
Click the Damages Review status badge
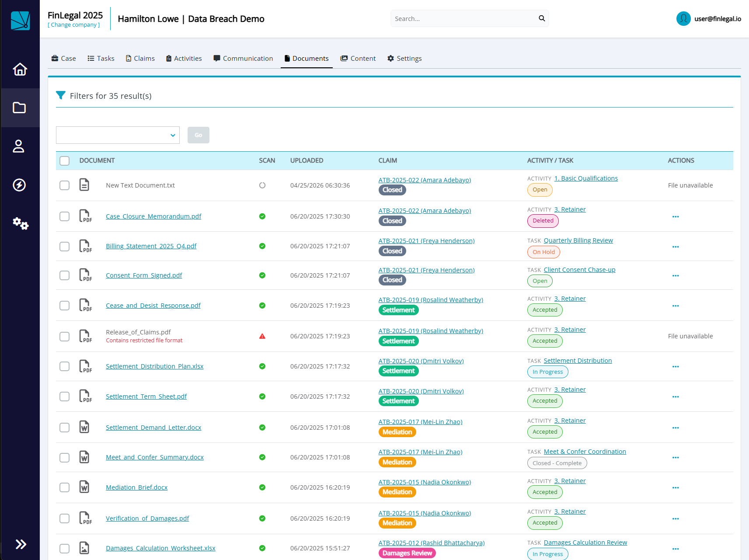click(407, 553)
